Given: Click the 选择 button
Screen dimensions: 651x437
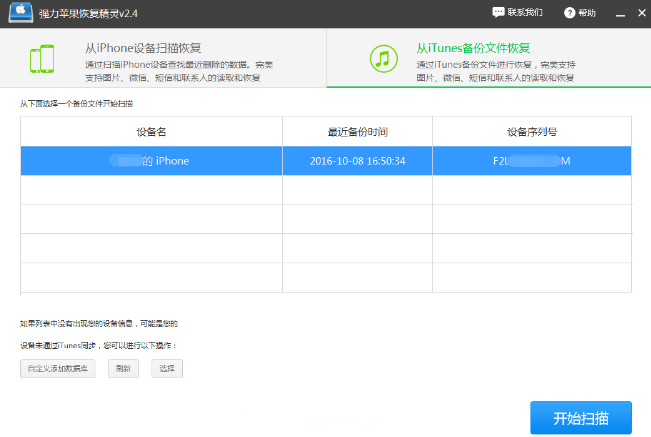Looking at the screenshot, I should [x=167, y=368].
